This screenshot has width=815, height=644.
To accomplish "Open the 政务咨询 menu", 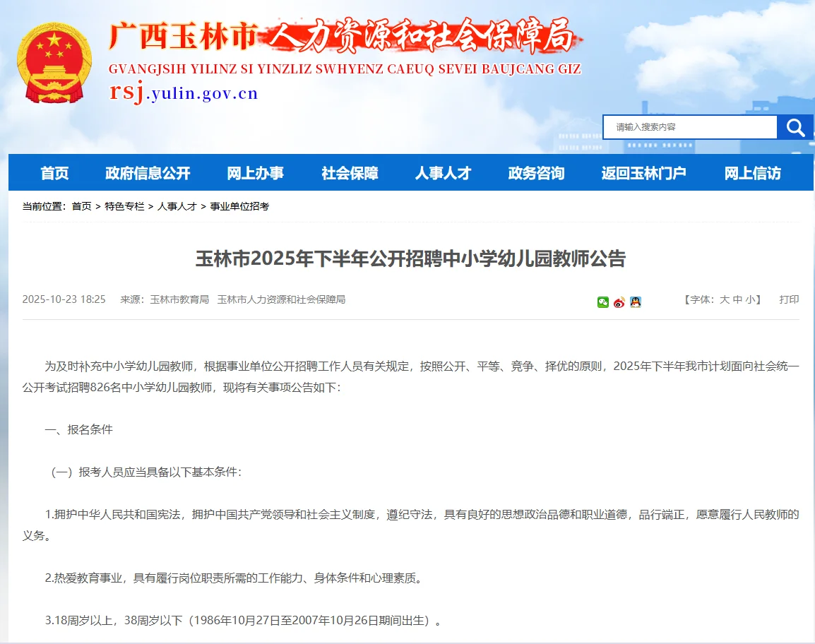I will pos(536,172).
